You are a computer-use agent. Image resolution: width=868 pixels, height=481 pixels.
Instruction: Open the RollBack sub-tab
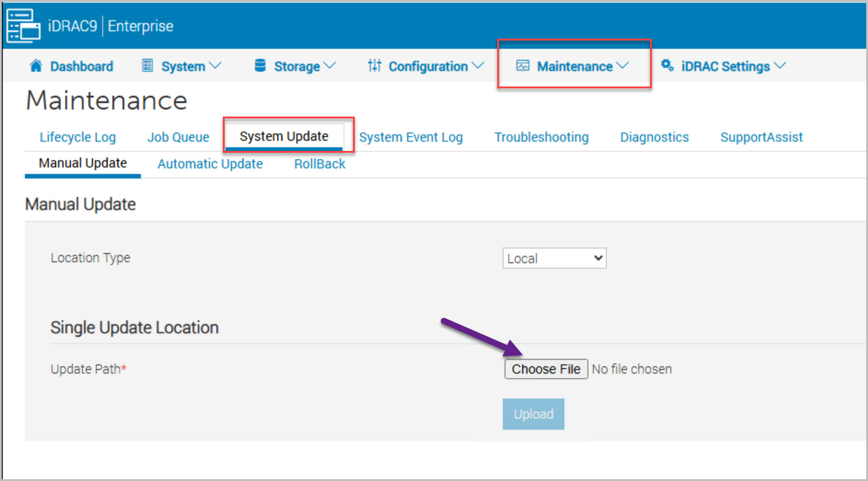tap(320, 164)
